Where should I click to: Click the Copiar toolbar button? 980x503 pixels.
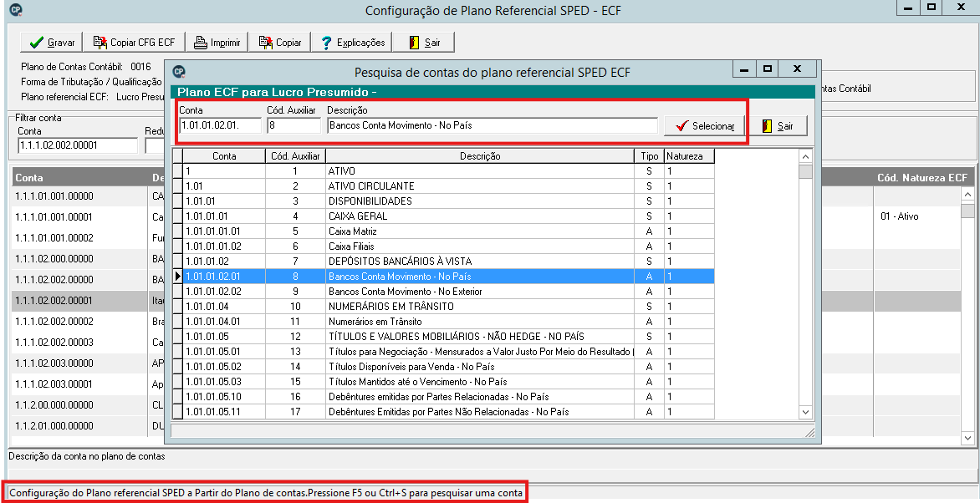coord(279,43)
